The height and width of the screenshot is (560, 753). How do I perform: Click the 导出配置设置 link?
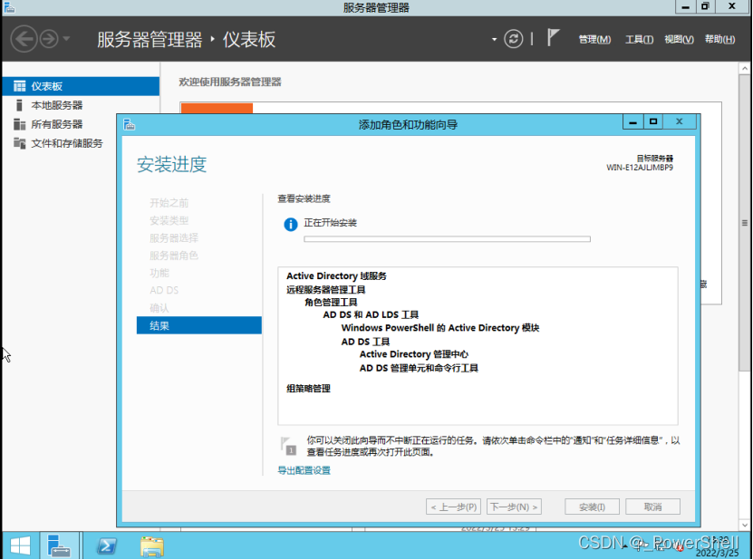tap(304, 470)
